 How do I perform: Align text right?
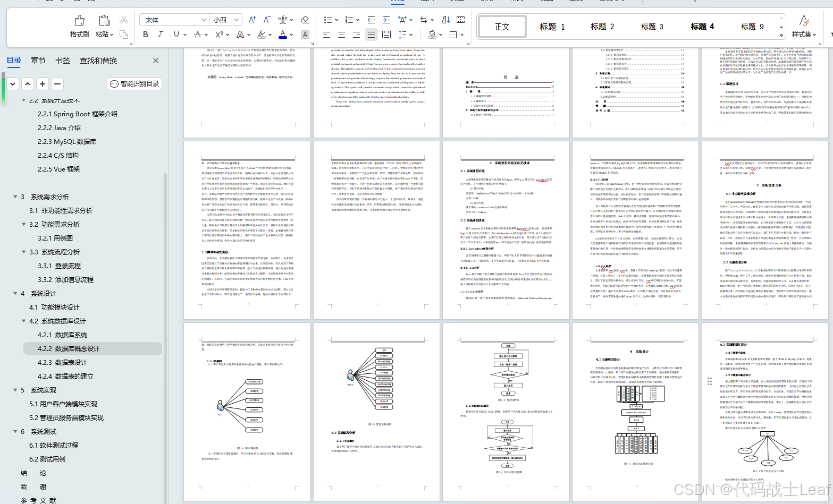tap(356, 35)
